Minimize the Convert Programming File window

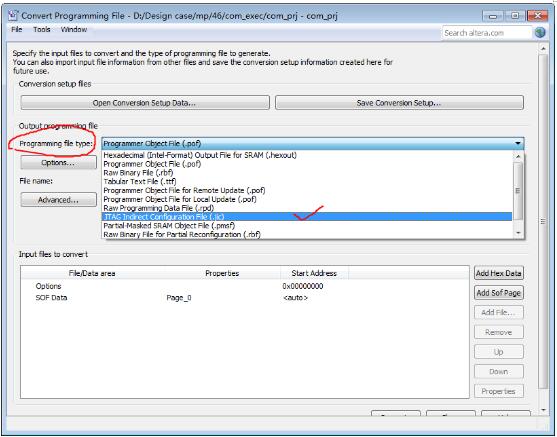[x=492, y=16]
